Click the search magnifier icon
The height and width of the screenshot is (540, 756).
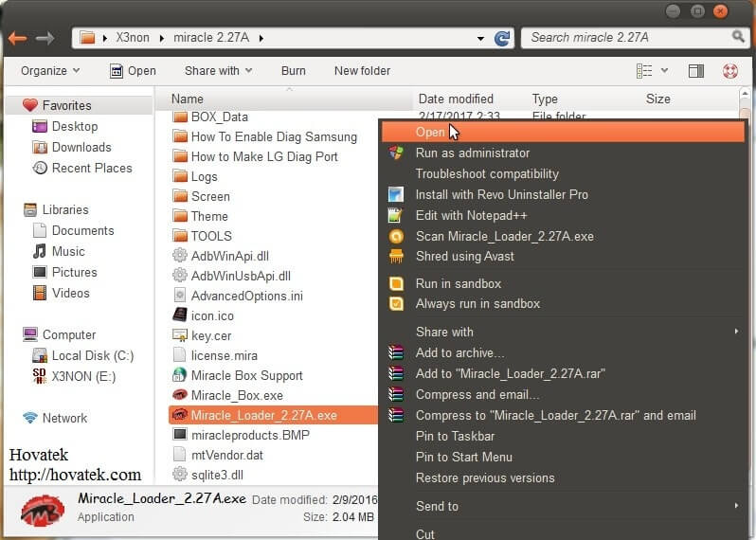point(738,37)
